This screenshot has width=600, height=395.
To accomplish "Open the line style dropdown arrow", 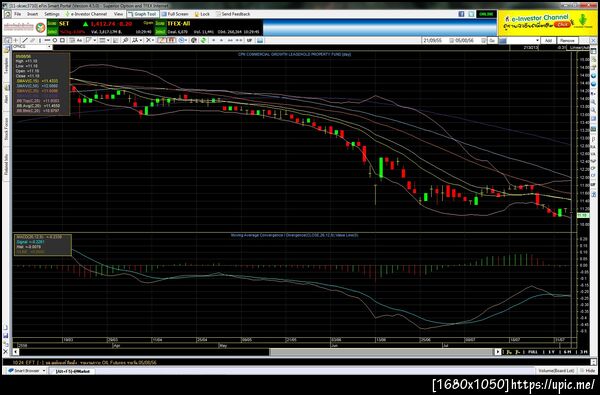I will click(108, 40).
